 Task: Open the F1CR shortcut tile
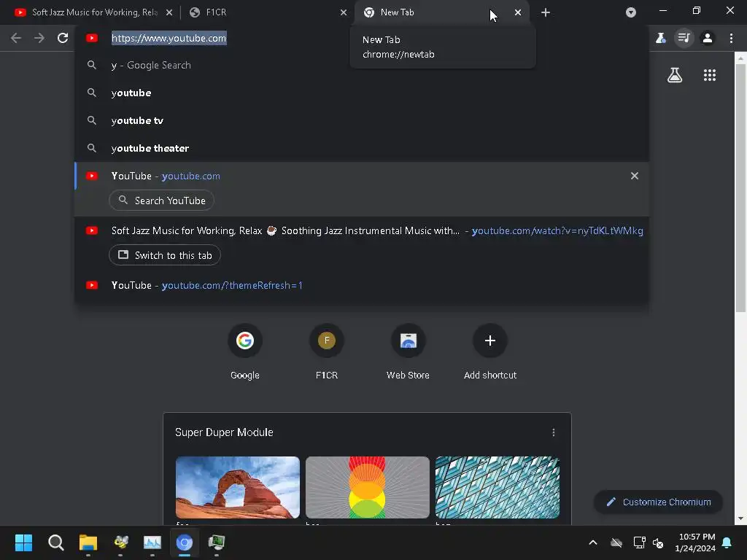point(327,352)
